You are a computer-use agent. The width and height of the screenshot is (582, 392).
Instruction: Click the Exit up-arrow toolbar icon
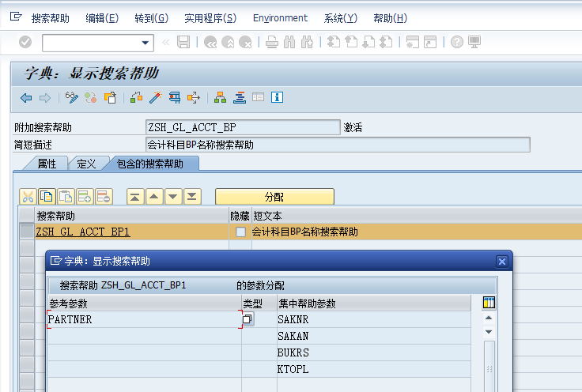pos(228,42)
